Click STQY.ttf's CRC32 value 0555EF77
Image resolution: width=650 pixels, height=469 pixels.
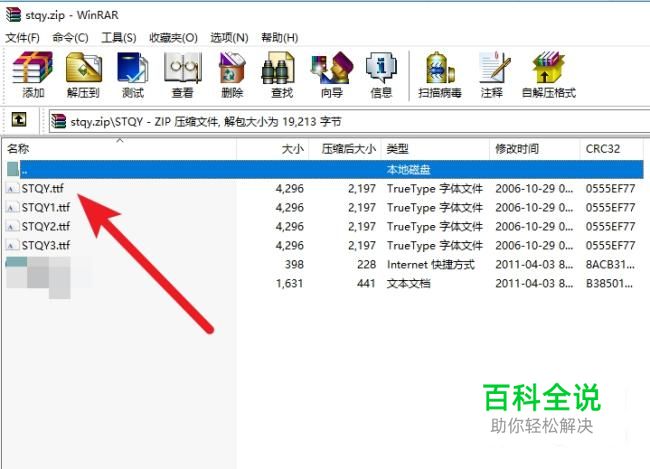[610, 189]
